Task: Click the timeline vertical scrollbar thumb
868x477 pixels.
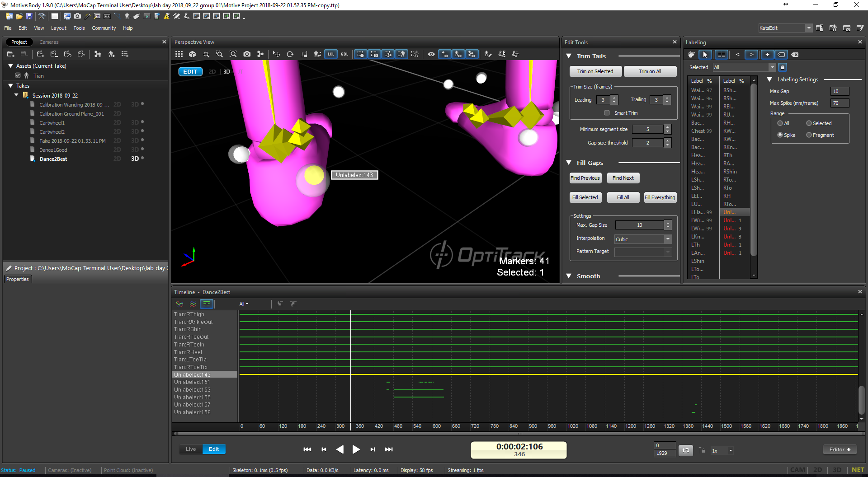Action: [861, 400]
